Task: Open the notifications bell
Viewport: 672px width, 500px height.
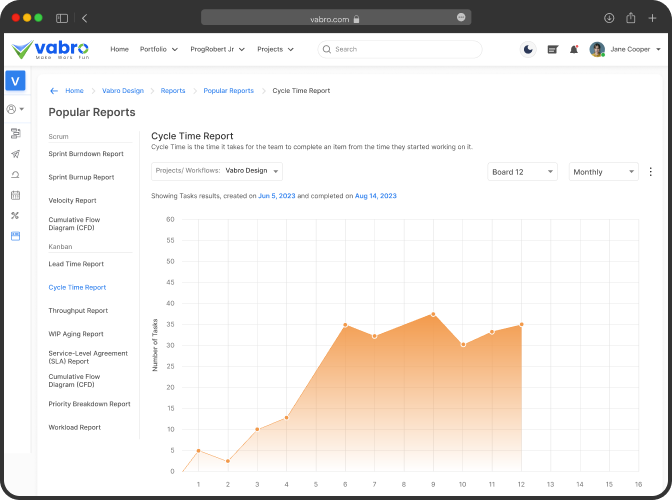Action: pyautogui.click(x=574, y=49)
